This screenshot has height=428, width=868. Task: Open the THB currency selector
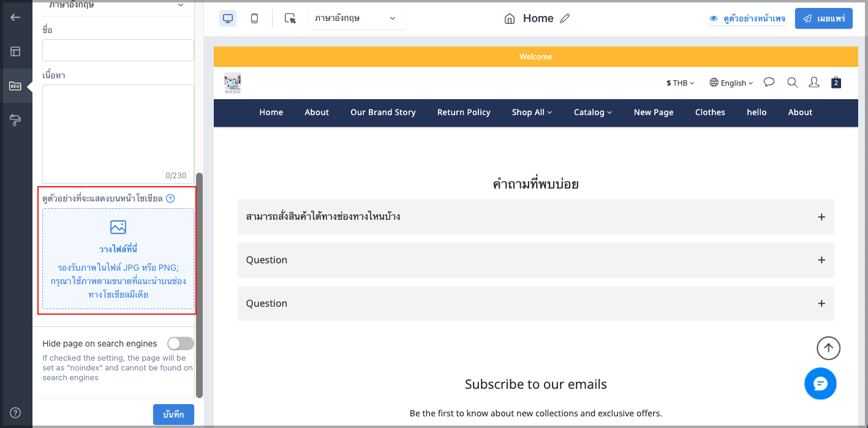681,83
